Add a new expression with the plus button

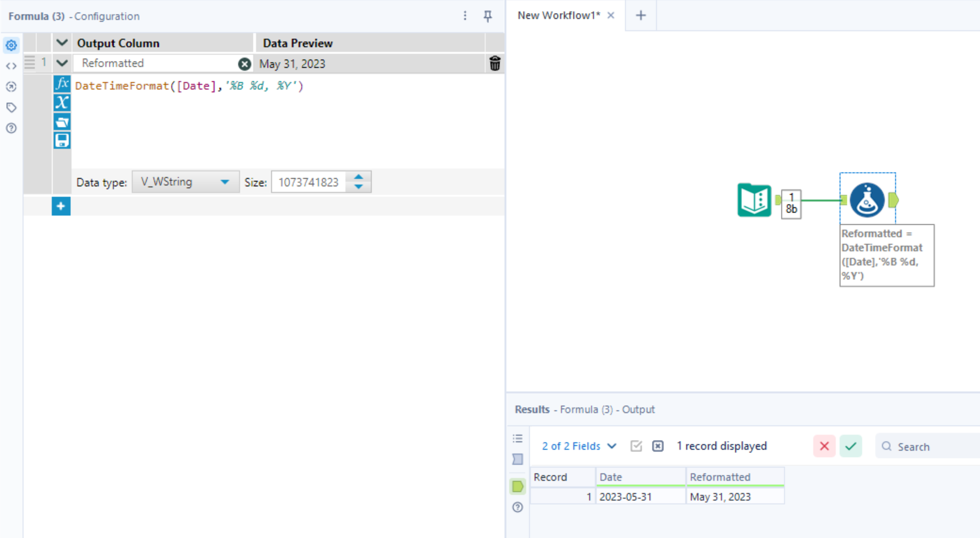coord(61,206)
